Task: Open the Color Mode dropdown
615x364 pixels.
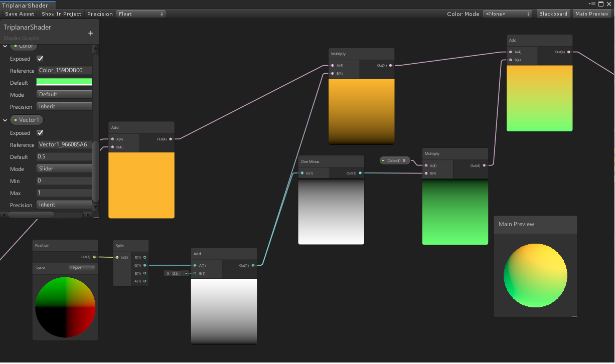Action: 508,14
